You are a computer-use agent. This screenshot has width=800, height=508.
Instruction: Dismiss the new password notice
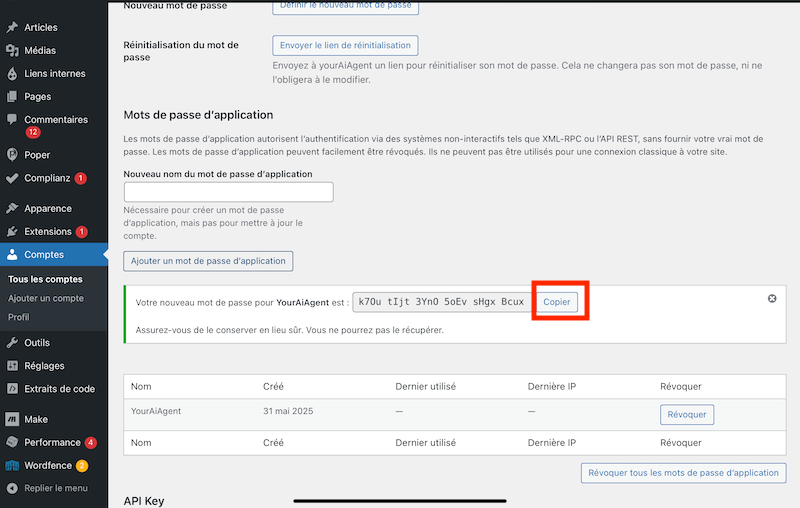click(x=772, y=299)
